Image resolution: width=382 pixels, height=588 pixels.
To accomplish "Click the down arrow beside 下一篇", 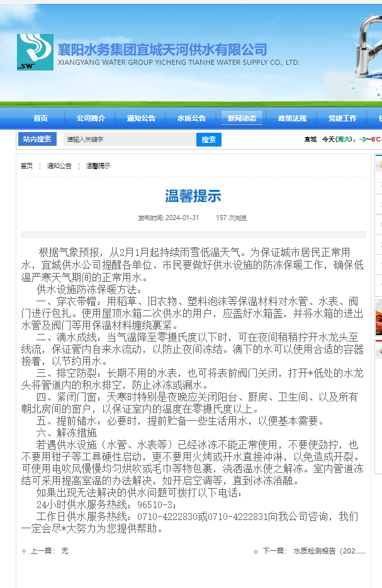I will [x=256, y=551].
